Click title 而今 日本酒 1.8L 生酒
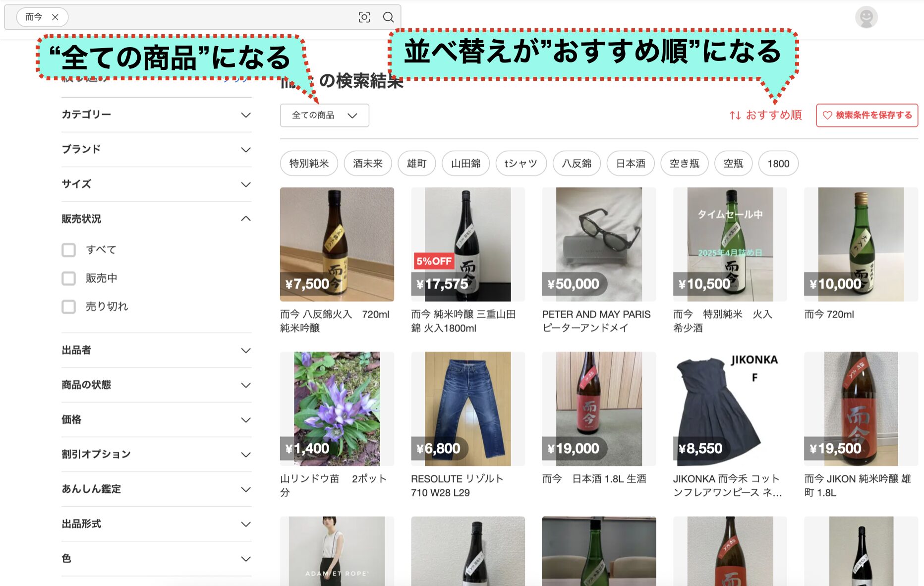The width and height of the screenshot is (924, 586). coord(594,479)
